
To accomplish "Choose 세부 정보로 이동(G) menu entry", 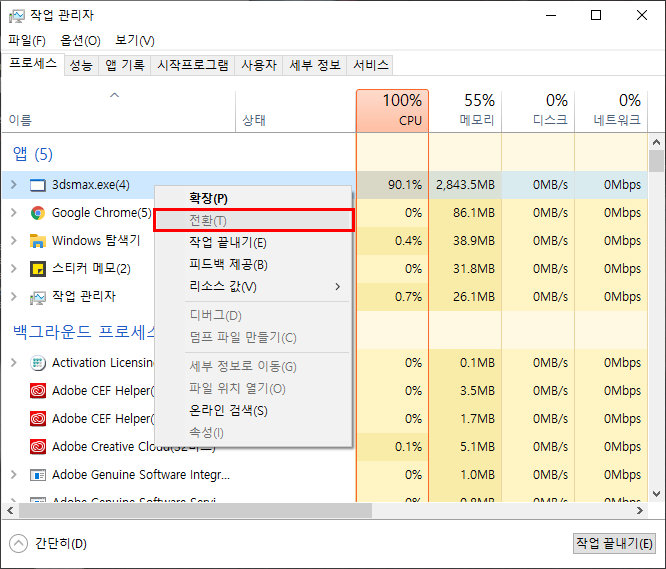I will [x=253, y=366].
